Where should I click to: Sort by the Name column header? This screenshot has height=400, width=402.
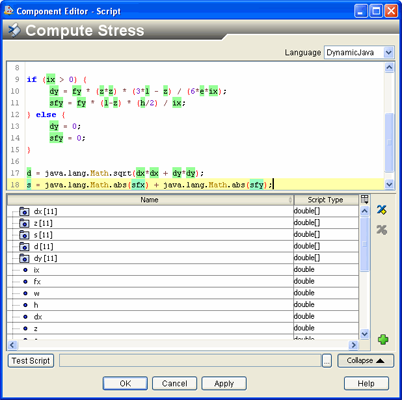(x=150, y=200)
